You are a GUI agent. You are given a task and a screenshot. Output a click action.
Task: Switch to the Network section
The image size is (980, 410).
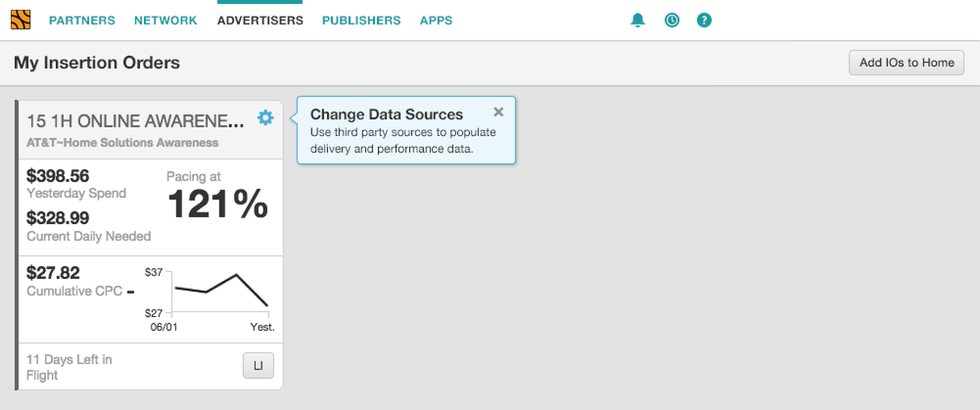(165, 20)
